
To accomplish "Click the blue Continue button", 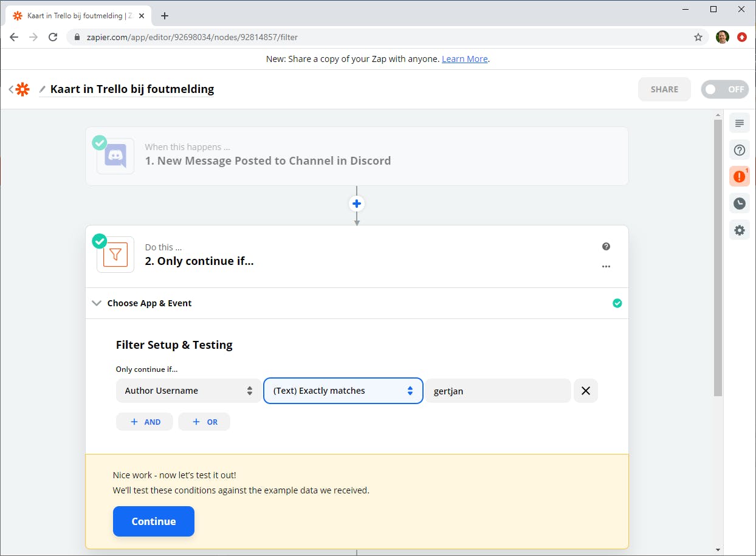I will click(154, 521).
